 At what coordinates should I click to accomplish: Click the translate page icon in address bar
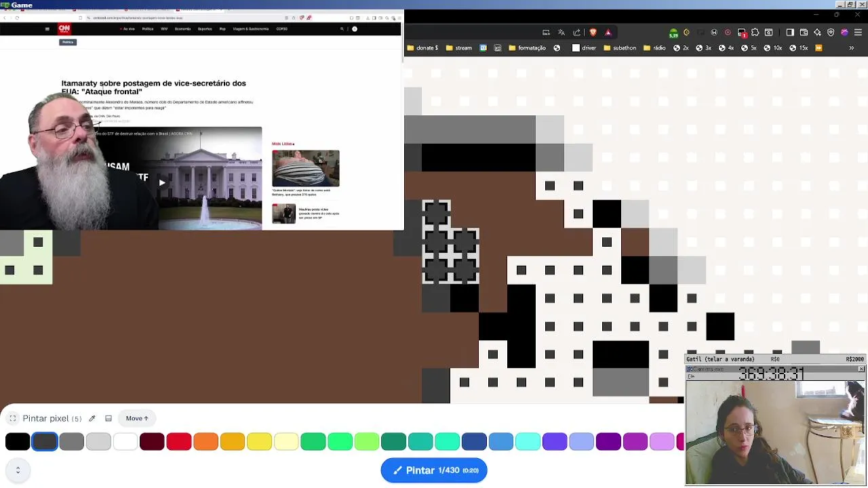(x=561, y=33)
